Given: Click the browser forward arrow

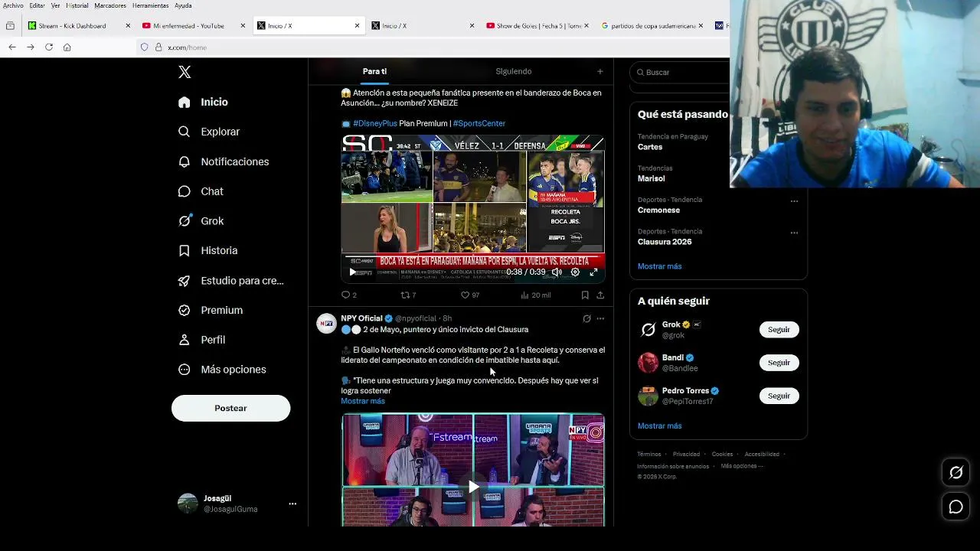Looking at the screenshot, I should click(31, 47).
